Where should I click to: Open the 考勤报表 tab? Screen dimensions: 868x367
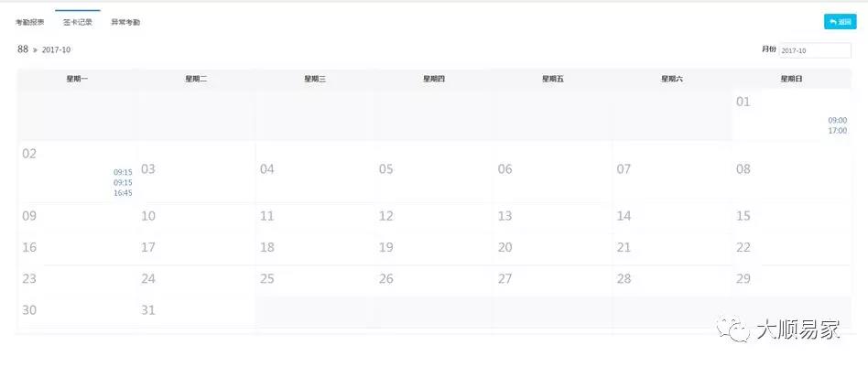click(30, 22)
